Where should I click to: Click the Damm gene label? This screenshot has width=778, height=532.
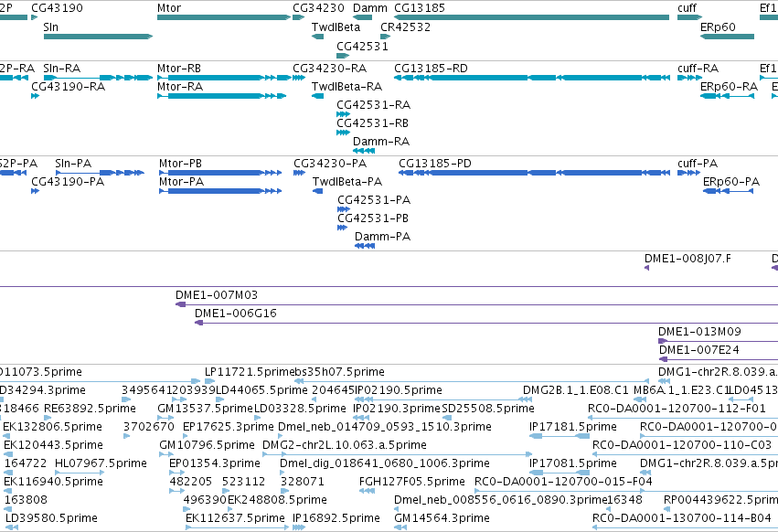pyautogui.click(x=370, y=8)
